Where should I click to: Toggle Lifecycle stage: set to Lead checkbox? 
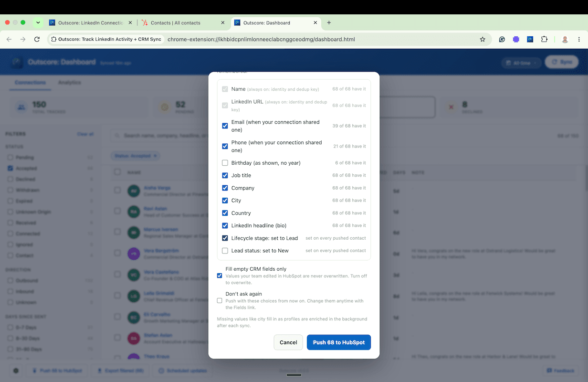coord(225,238)
